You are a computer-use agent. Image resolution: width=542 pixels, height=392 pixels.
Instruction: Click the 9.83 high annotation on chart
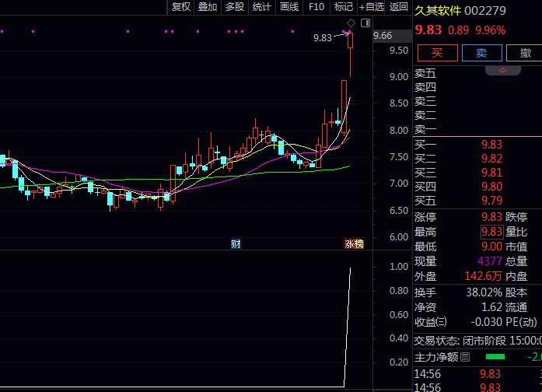(x=323, y=37)
